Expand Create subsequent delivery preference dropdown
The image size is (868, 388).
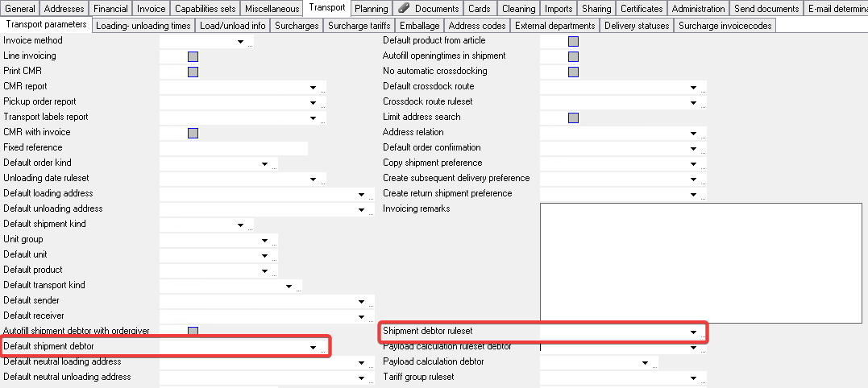pos(692,179)
